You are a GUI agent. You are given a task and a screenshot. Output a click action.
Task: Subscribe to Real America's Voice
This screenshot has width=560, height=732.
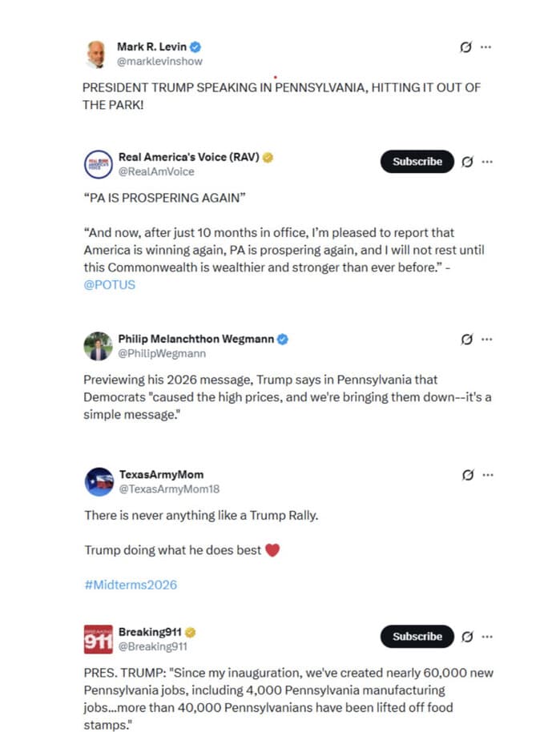(x=417, y=162)
